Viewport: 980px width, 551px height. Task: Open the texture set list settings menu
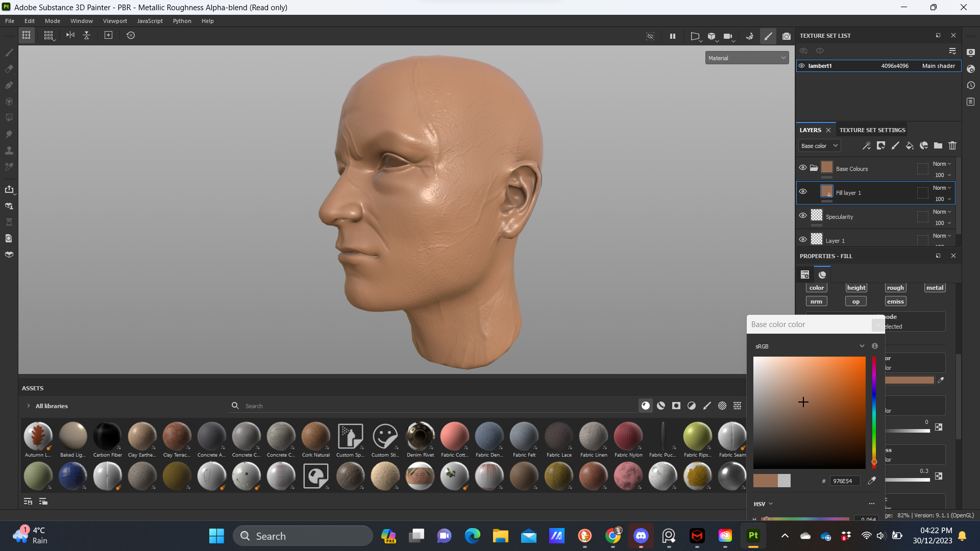(x=952, y=51)
